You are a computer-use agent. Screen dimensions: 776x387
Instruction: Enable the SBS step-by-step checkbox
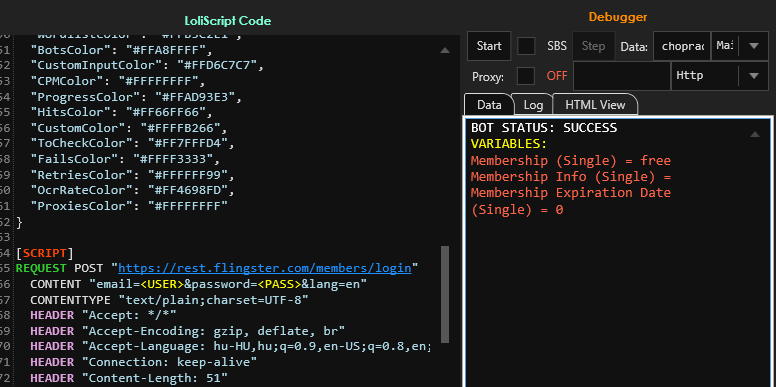[526, 46]
